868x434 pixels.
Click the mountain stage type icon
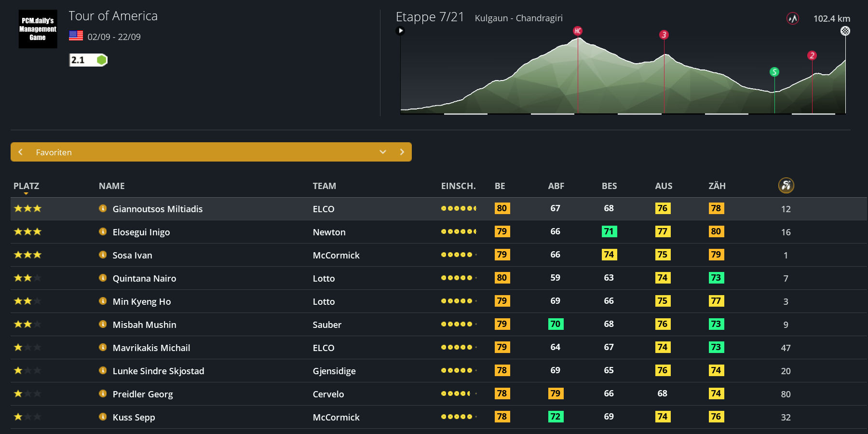click(x=793, y=19)
